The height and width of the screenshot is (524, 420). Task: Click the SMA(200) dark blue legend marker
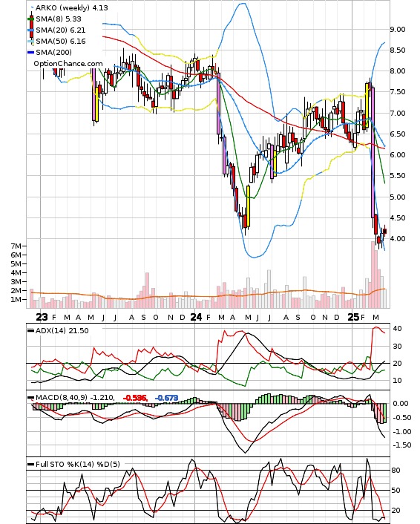click(x=30, y=53)
